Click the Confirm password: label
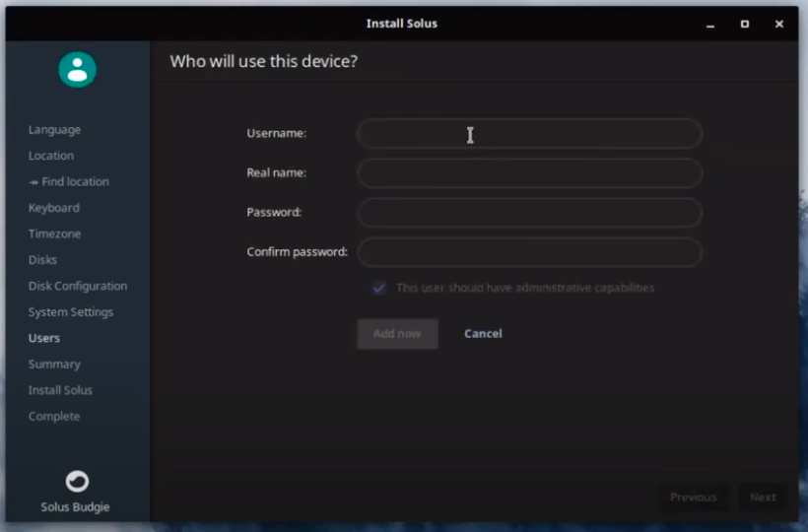The width and height of the screenshot is (808, 532). coord(298,252)
